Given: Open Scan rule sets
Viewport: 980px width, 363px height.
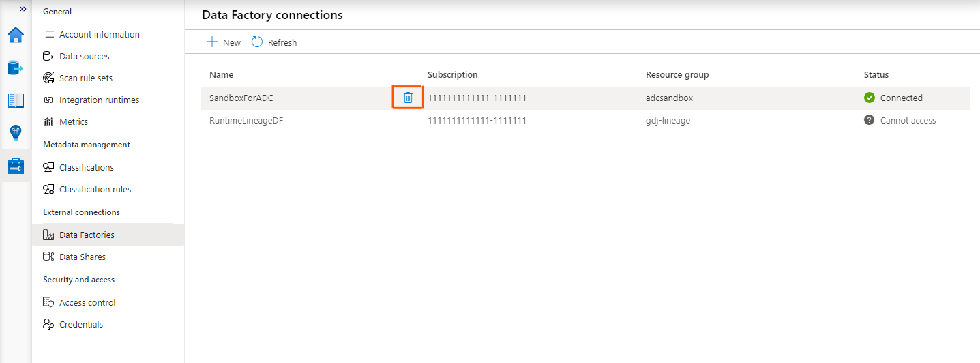Looking at the screenshot, I should tap(85, 78).
